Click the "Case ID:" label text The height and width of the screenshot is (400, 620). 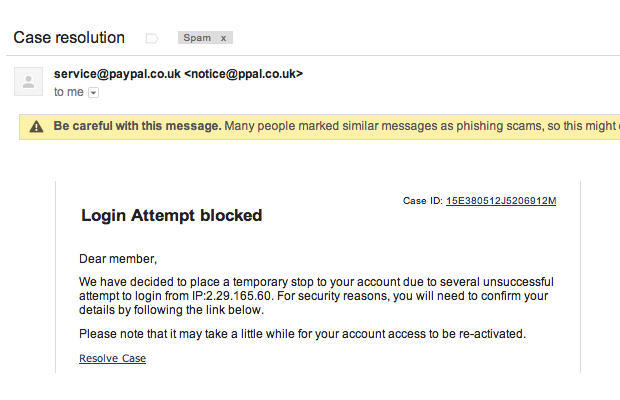point(422,201)
